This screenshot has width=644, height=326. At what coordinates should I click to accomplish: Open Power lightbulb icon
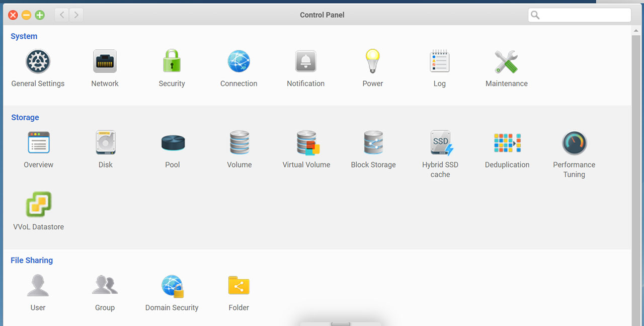(372, 62)
